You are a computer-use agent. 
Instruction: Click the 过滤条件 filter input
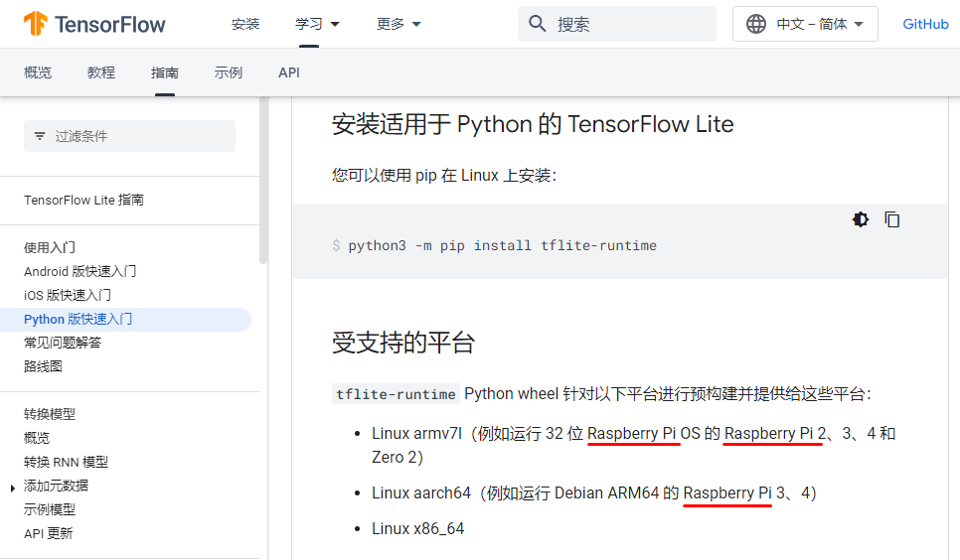point(129,136)
